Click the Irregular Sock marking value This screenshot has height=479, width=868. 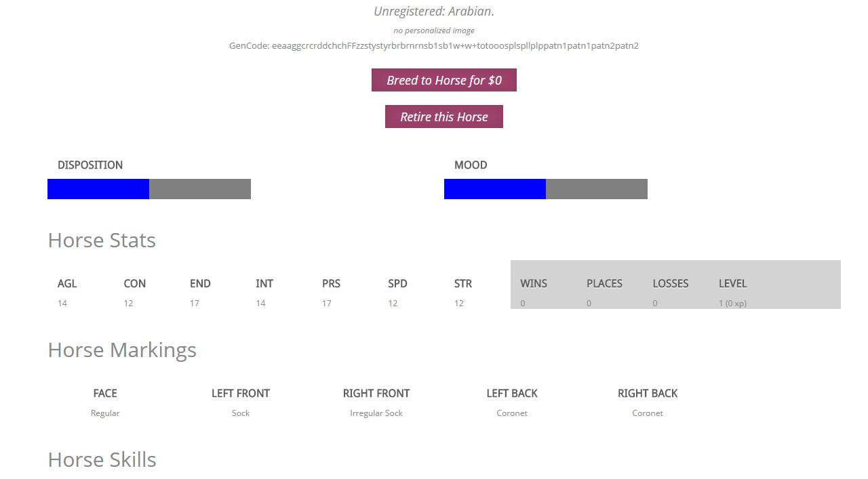(376, 413)
